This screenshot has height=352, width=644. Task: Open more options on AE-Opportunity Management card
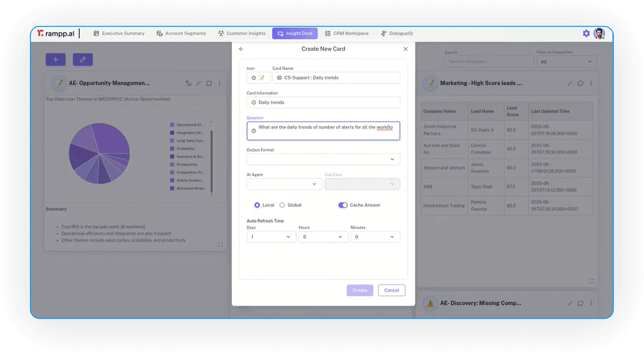pyautogui.click(x=219, y=83)
